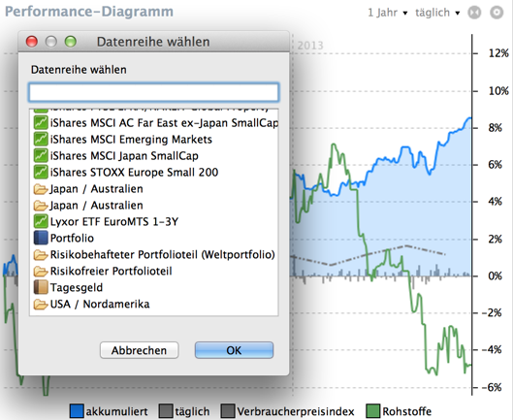Click the iShares MSCI AC Far East chart icon

[41, 123]
